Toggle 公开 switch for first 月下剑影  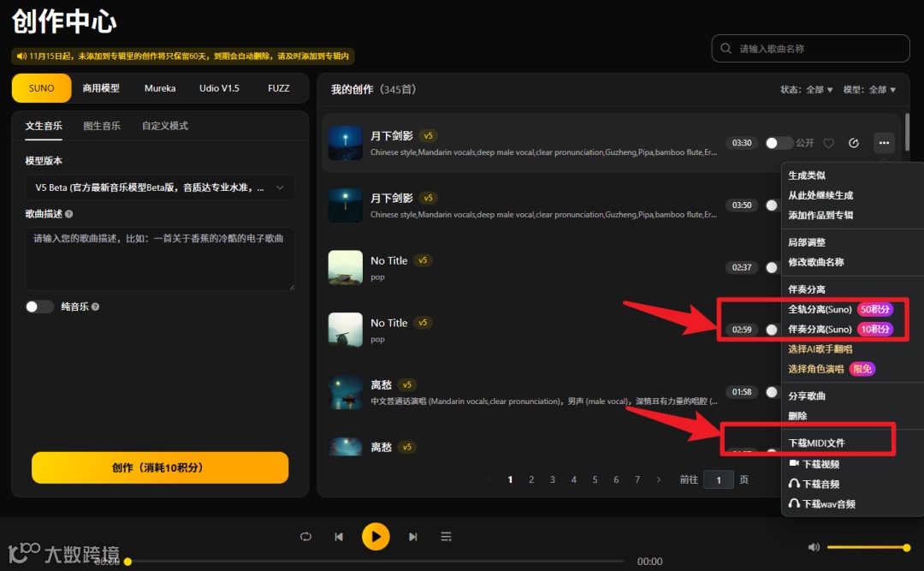778,143
